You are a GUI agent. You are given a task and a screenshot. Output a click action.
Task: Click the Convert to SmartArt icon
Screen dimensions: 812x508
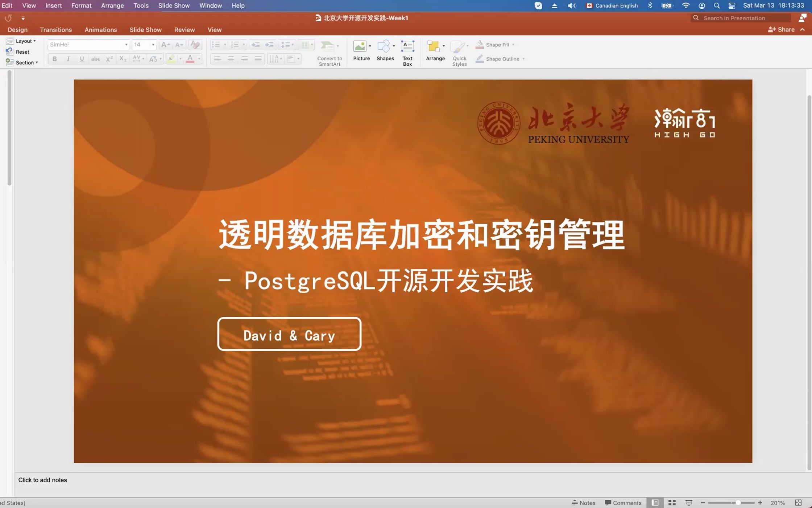coord(328,47)
